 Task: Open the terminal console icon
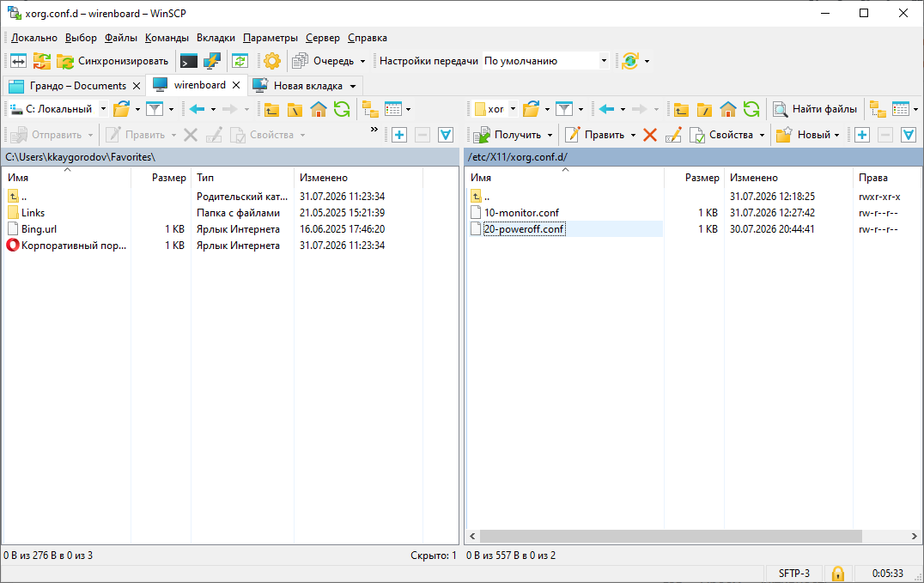coord(189,61)
